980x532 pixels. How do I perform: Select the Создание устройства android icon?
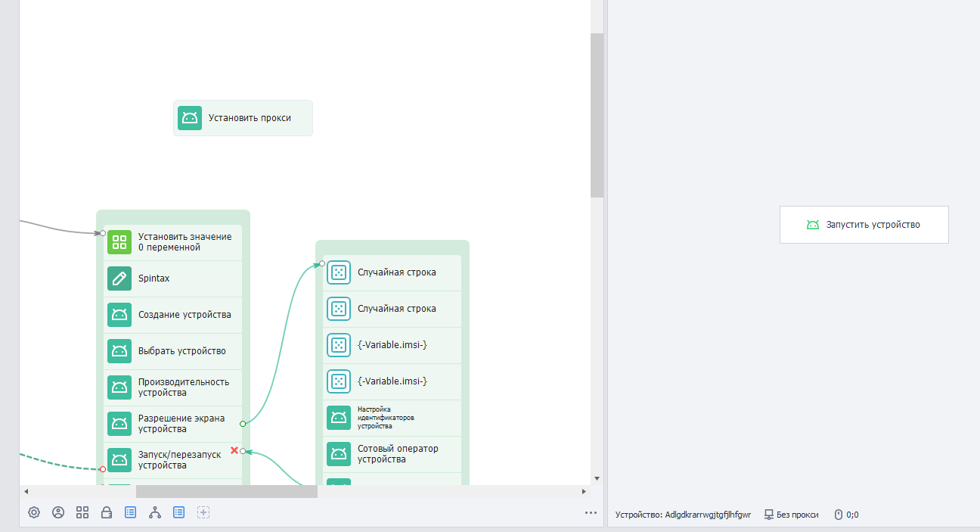point(119,315)
